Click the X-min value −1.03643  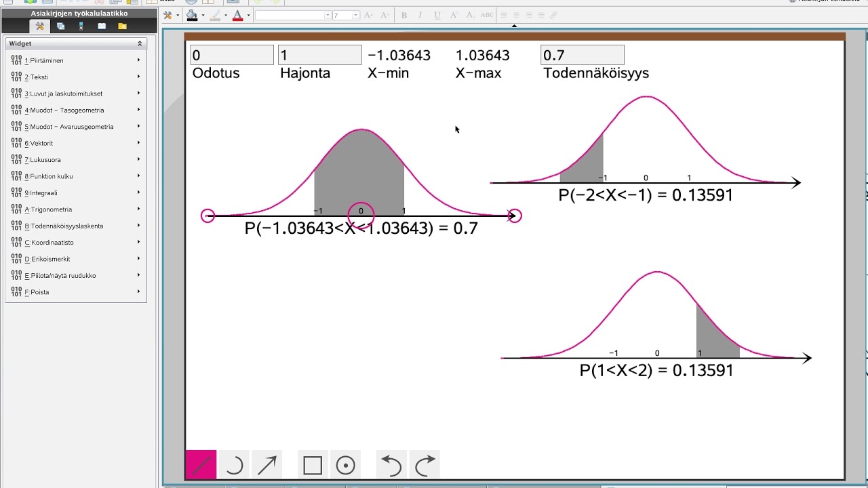(x=399, y=56)
